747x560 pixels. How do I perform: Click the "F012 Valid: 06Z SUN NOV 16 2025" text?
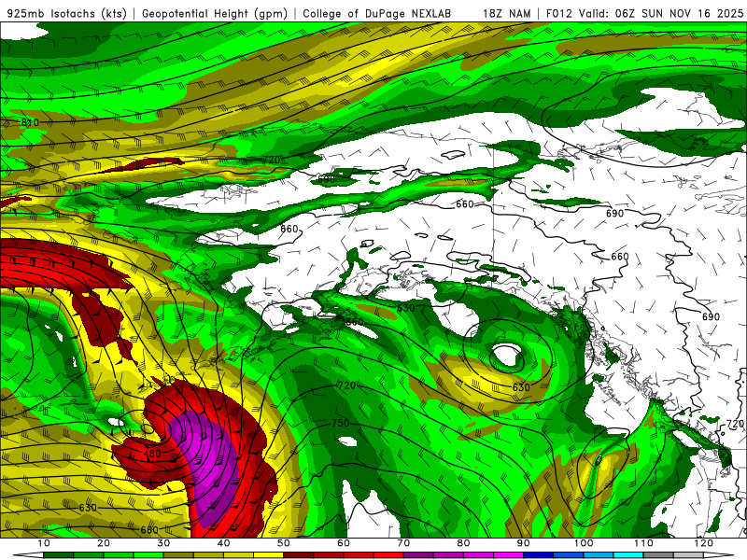click(644, 14)
